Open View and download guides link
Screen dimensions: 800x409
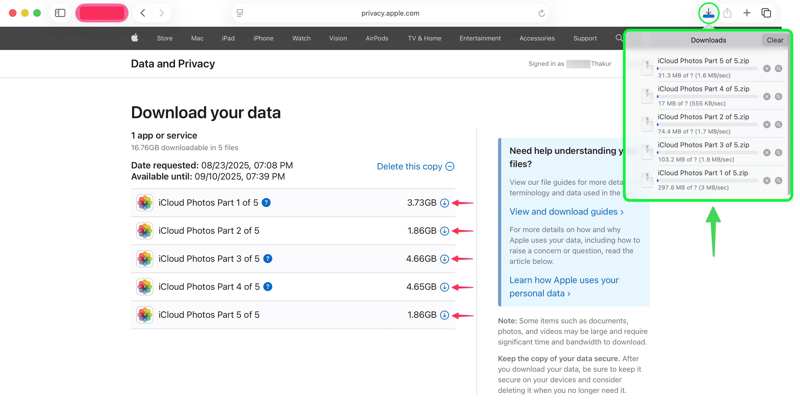pos(566,212)
